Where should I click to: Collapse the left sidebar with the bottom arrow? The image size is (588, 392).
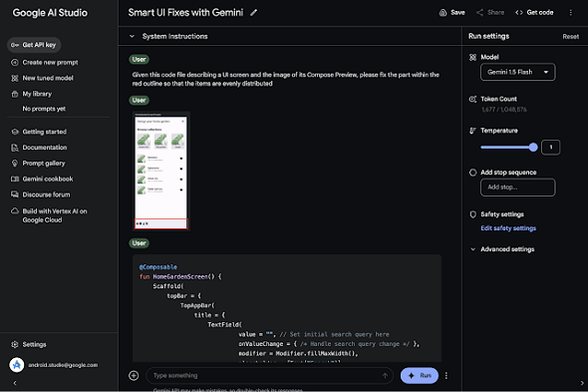pos(15,383)
